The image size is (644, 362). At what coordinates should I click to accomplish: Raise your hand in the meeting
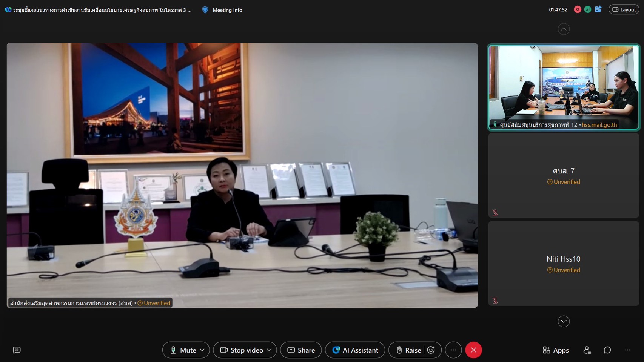tap(408, 350)
